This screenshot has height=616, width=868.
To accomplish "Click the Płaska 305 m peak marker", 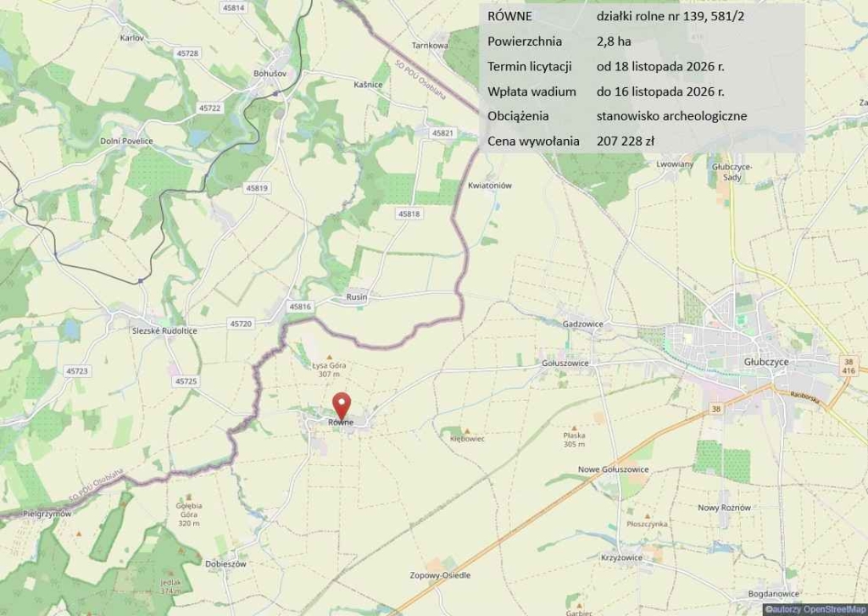I will (574, 428).
